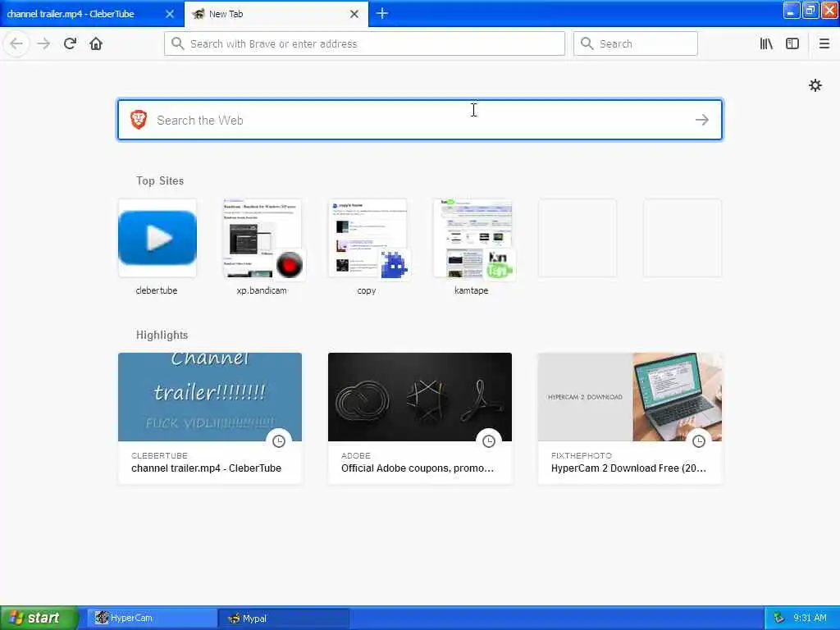Toggle the sidebar panel icon
The height and width of the screenshot is (630, 840).
(792, 43)
